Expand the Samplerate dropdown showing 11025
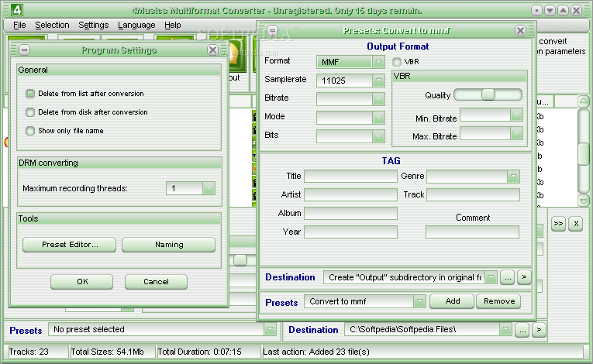593x364 pixels. 378,80
